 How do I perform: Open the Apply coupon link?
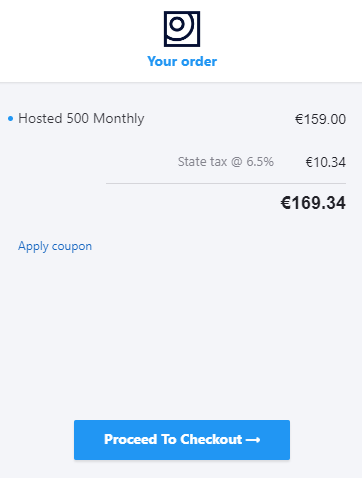55,246
